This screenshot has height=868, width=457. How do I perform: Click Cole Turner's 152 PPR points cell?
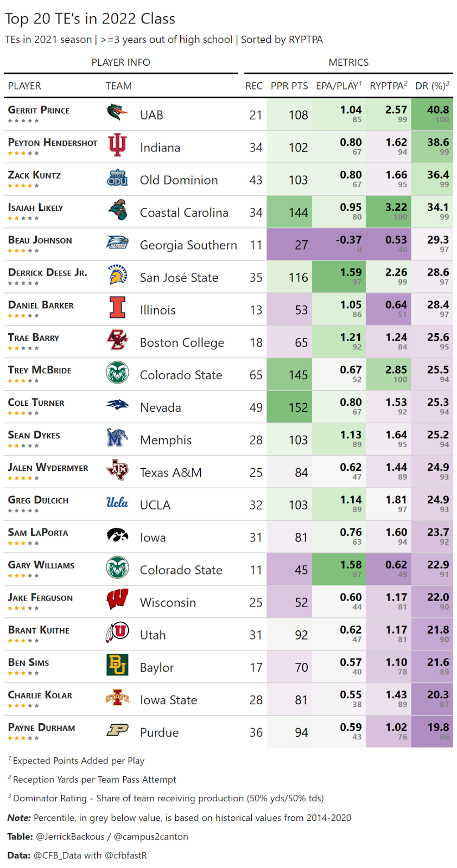[289, 407]
